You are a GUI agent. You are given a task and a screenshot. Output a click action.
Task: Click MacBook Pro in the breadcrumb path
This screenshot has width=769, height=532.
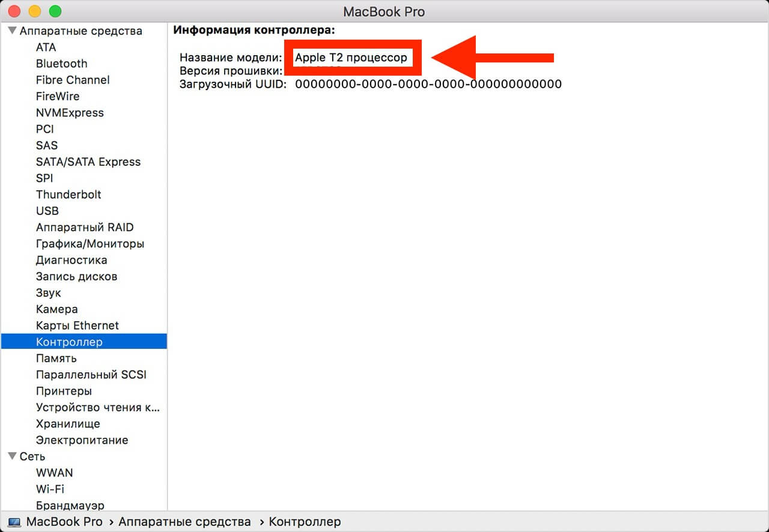coord(63,522)
